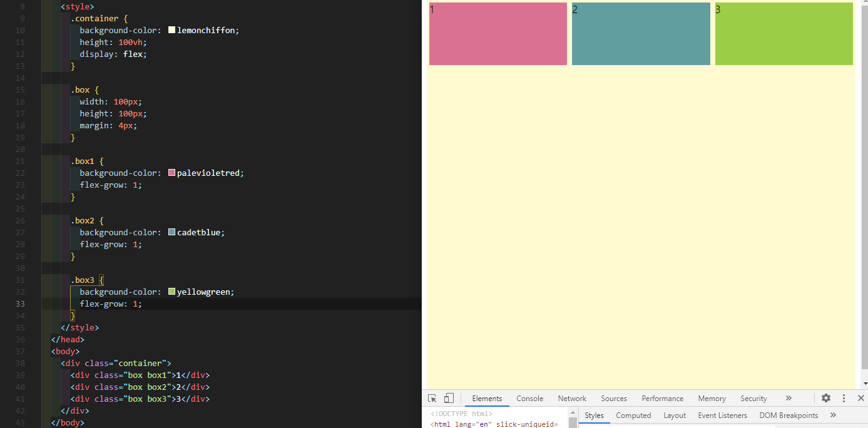The image size is (868, 428).
Task: Open DevTools three-dot customize menu
Action: (844, 398)
